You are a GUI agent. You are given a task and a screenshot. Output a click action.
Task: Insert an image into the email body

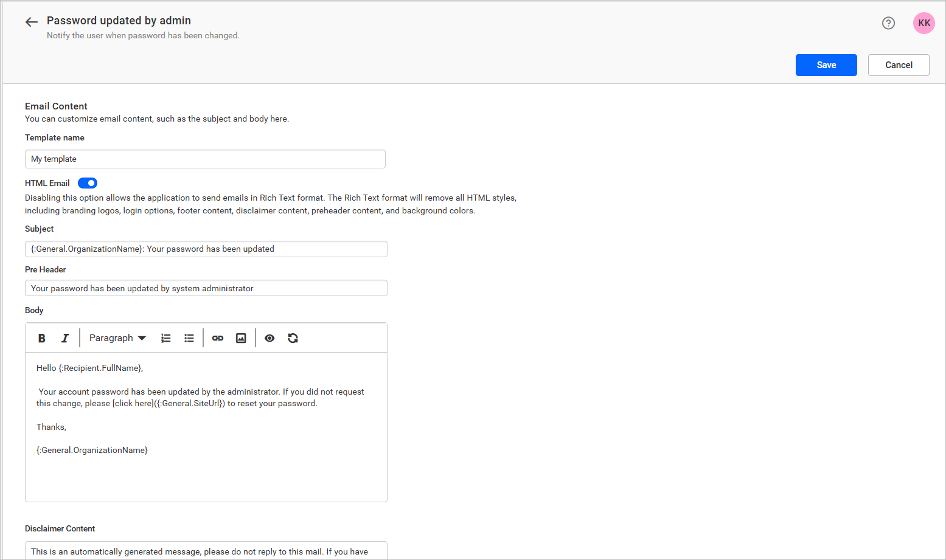pos(240,337)
